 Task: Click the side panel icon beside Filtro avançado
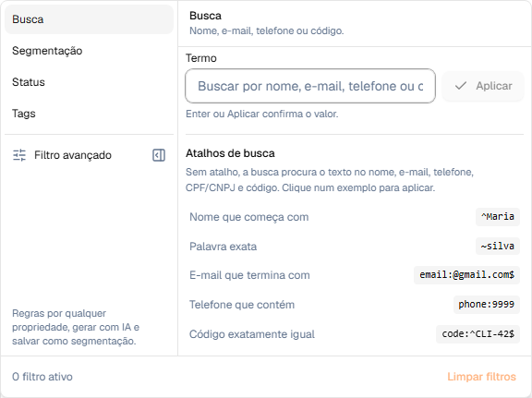pos(159,155)
